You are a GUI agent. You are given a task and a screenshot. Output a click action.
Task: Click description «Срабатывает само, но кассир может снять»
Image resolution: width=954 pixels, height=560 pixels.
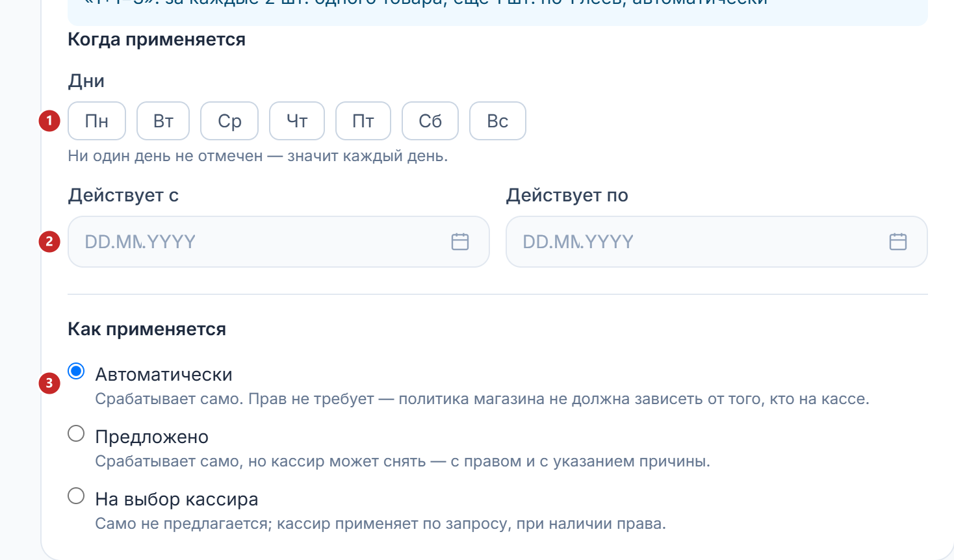[402, 461]
